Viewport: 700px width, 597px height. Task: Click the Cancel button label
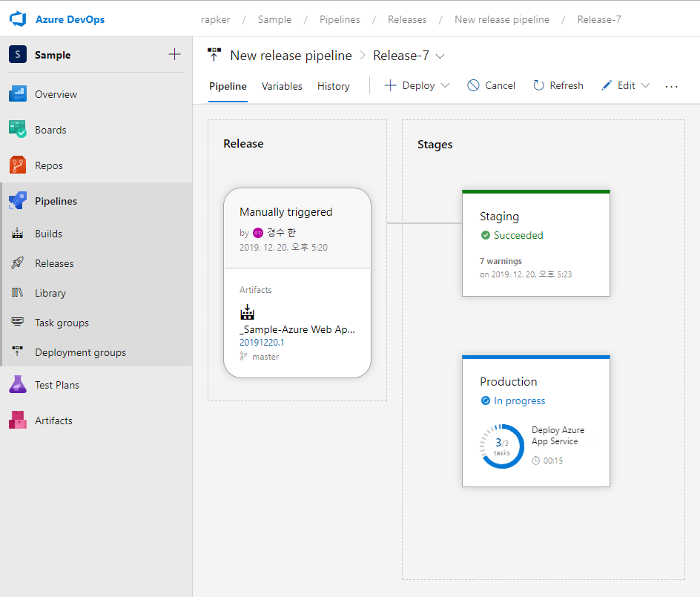(x=500, y=85)
